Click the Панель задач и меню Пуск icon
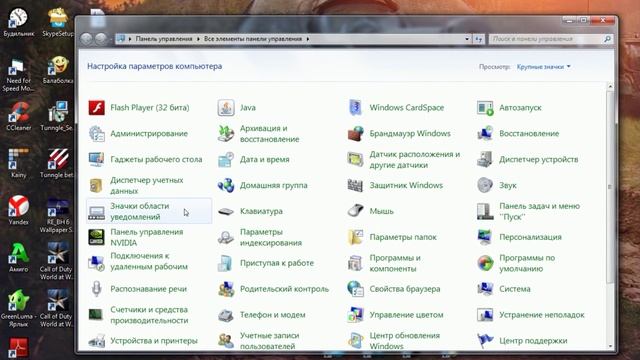 (x=485, y=211)
